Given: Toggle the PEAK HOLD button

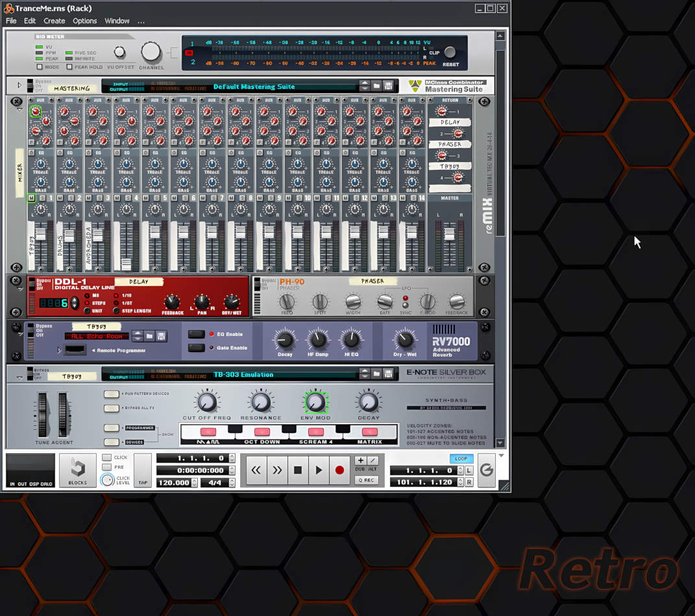Looking at the screenshot, I should [x=69, y=67].
